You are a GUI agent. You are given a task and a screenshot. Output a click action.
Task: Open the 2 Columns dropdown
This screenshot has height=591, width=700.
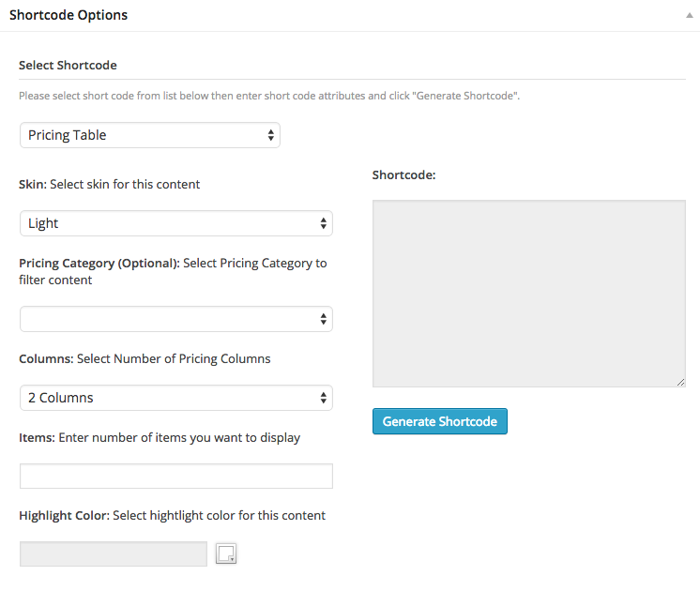tap(176, 398)
